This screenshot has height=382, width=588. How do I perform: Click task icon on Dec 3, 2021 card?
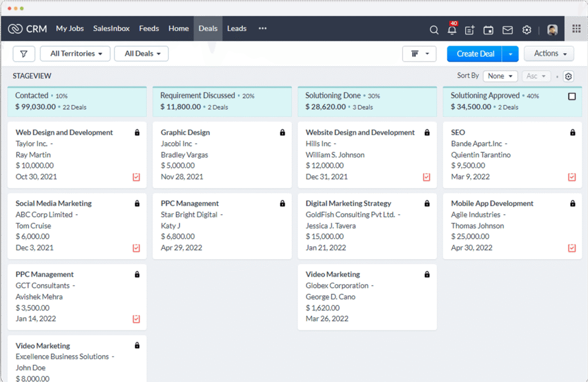137,248
